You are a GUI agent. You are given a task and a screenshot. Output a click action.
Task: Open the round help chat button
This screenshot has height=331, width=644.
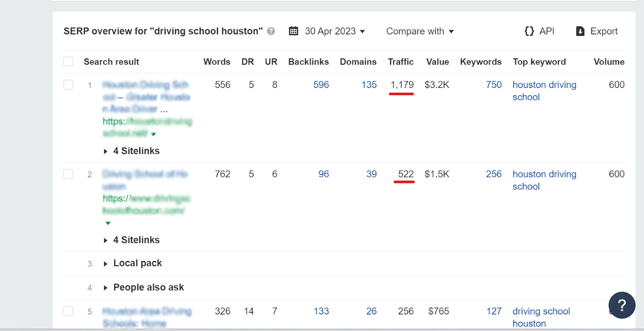click(x=622, y=305)
